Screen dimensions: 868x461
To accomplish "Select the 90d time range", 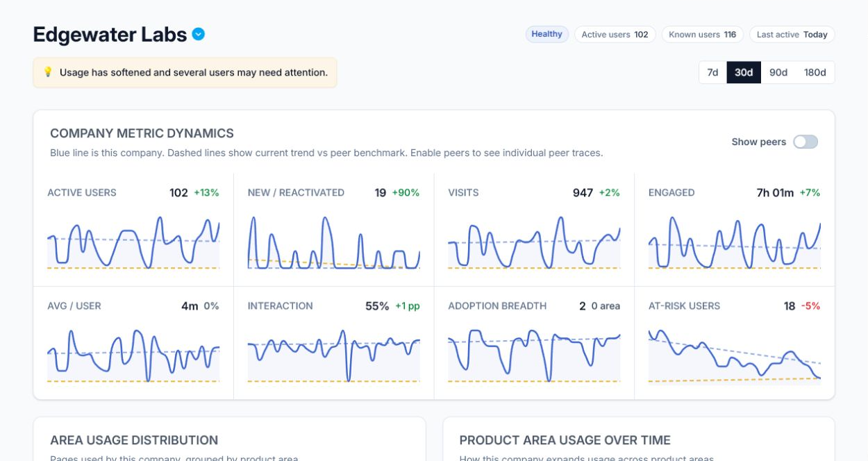I will [x=778, y=72].
